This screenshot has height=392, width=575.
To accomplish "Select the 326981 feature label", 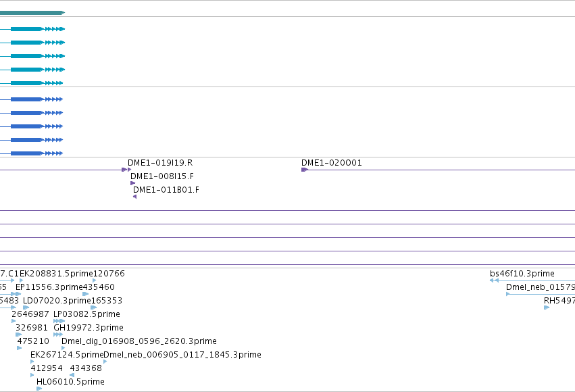I will tap(32, 328).
